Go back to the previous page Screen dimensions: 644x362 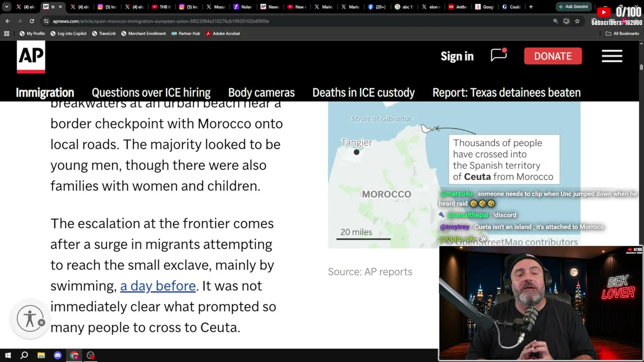(8, 21)
